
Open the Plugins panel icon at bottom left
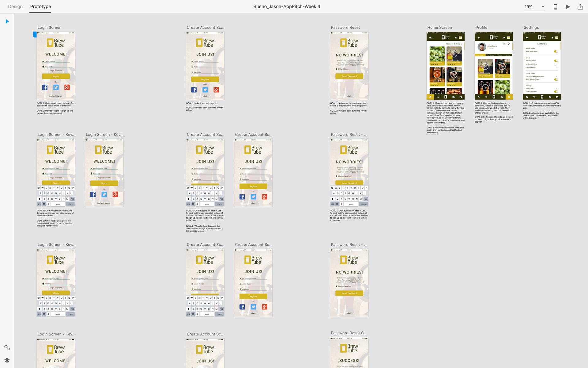(7, 347)
